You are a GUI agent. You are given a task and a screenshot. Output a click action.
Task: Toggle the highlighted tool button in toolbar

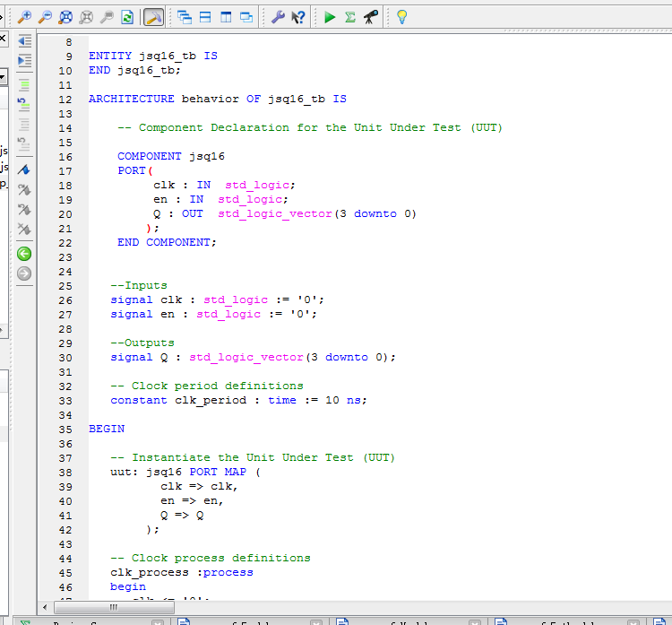coord(153,17)
